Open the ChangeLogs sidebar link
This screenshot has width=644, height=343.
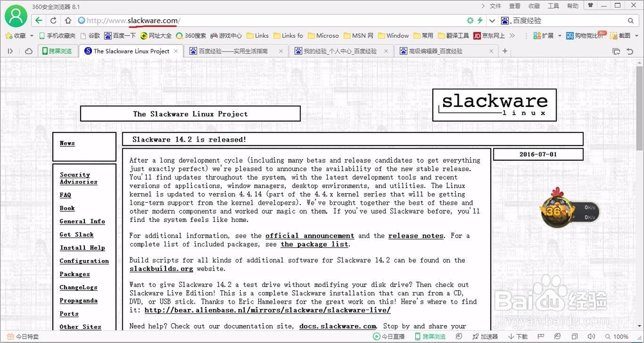[x=79, y=287]
